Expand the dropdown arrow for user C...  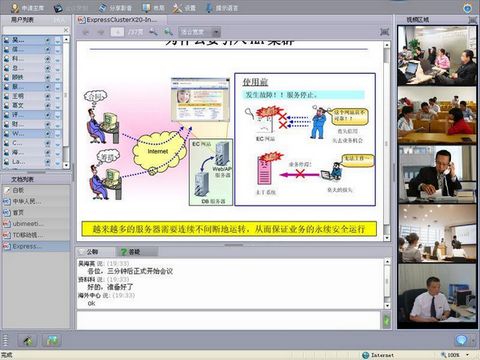58,144
